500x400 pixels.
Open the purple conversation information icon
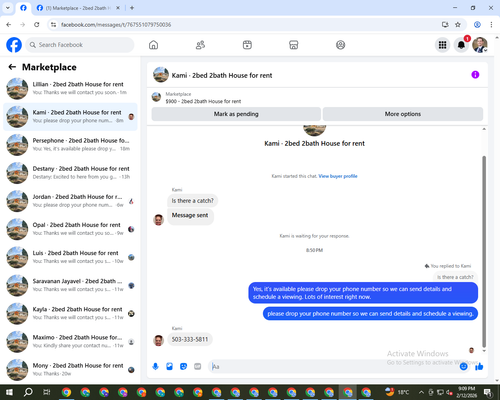(475, 75)
